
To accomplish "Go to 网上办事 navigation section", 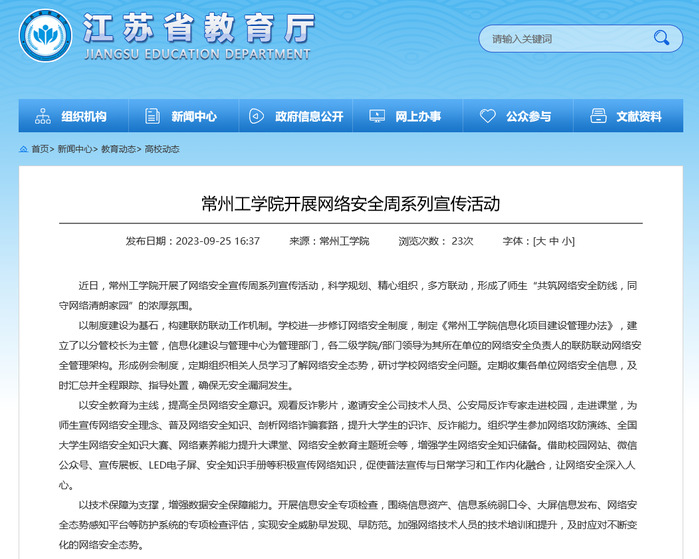I will pos(419,116).
